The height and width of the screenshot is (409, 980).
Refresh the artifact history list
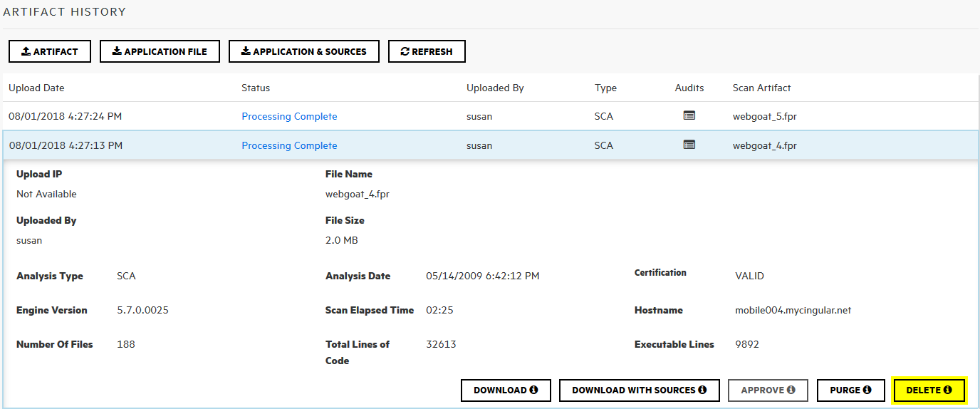[427, 51]
